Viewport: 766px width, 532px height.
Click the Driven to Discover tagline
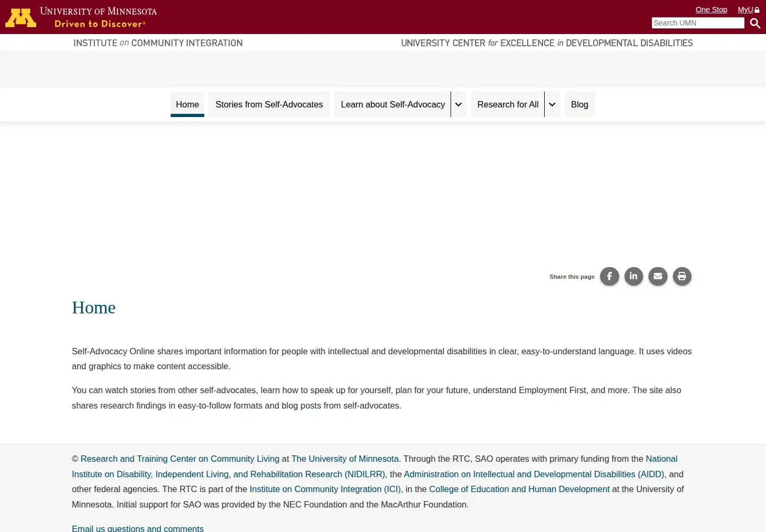100,24
